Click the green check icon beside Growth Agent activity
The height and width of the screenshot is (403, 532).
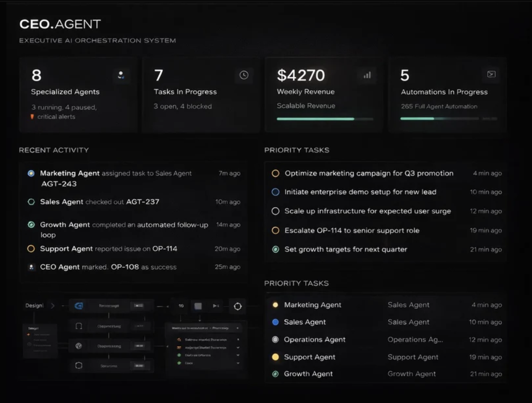31,224
